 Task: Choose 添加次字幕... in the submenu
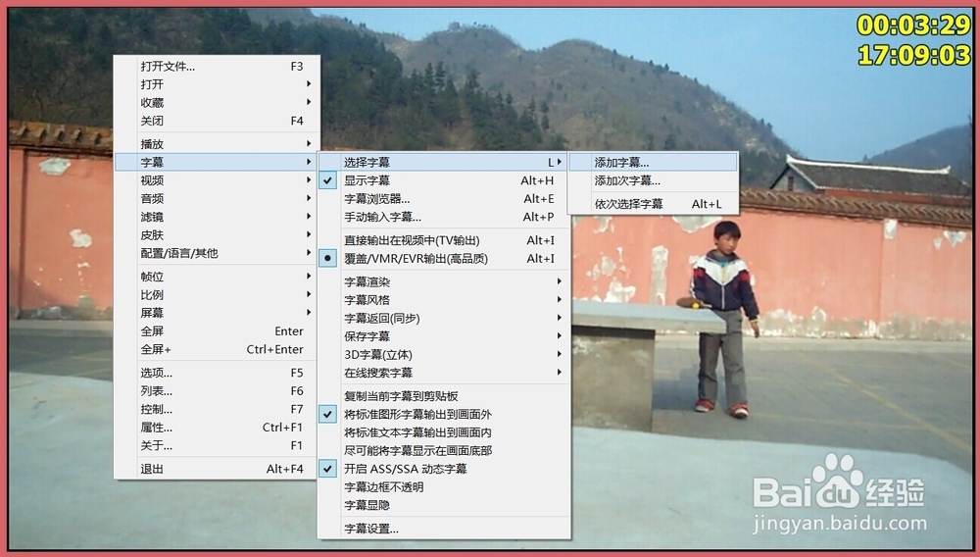point(653,180)
